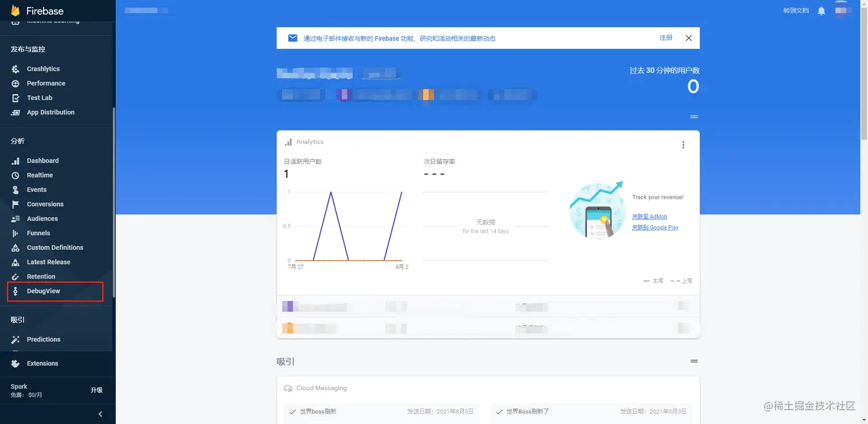The height and width of the screenshot is (424, 868).
Task: Select DebugView in the sidebar
Action: pos(44,291)
